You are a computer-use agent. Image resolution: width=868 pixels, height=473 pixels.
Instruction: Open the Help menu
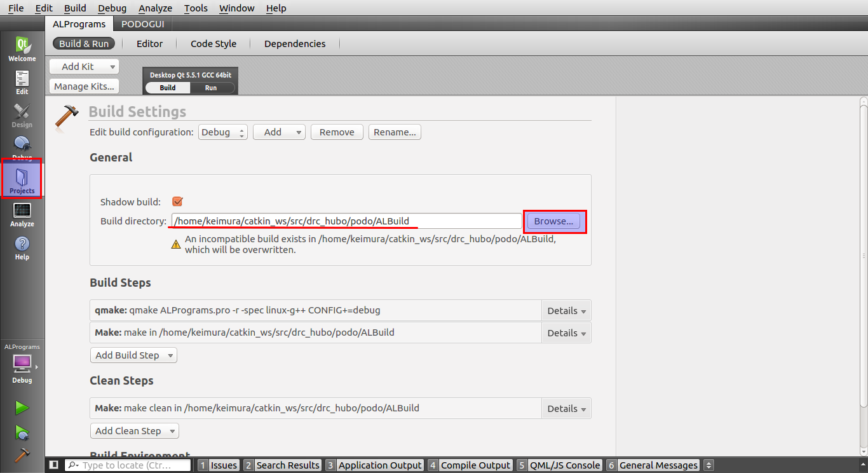click(x=276, y=8)
